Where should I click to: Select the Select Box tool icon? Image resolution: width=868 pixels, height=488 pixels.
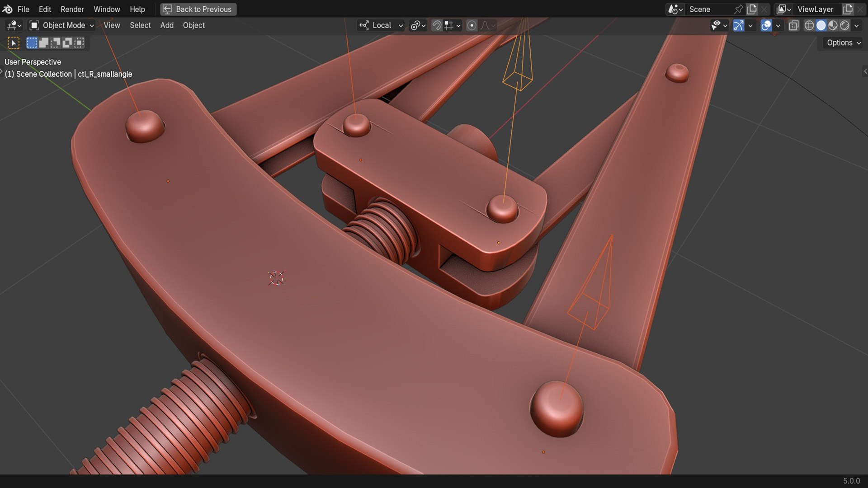(14, 43)
